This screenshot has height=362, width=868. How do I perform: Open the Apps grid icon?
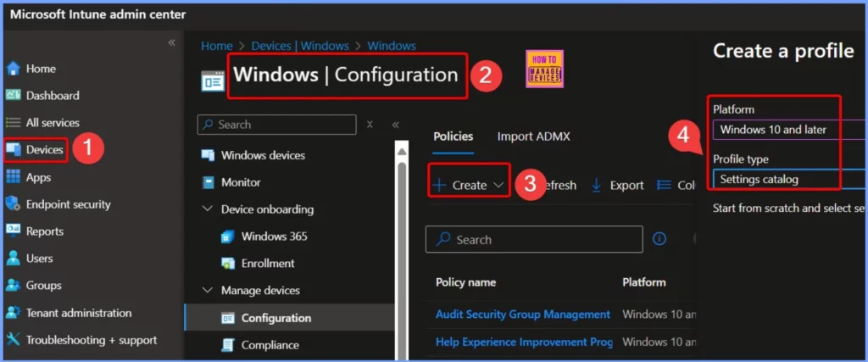[x=14, y=177]
